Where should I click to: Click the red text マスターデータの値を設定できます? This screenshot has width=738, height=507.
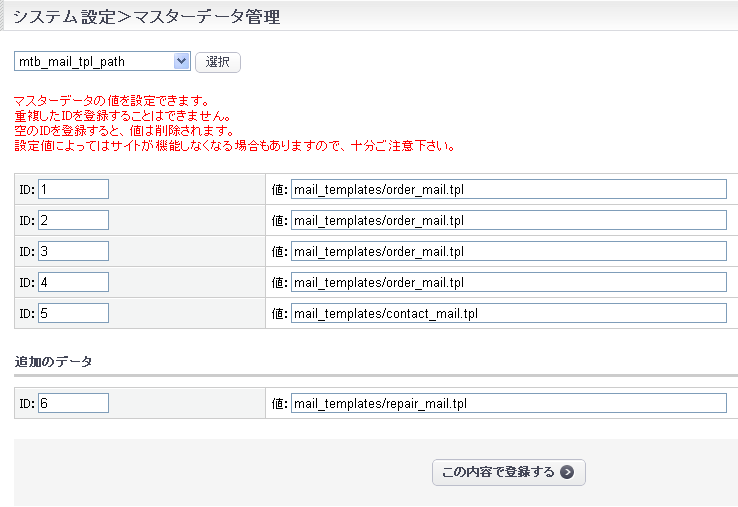[112, 101]
